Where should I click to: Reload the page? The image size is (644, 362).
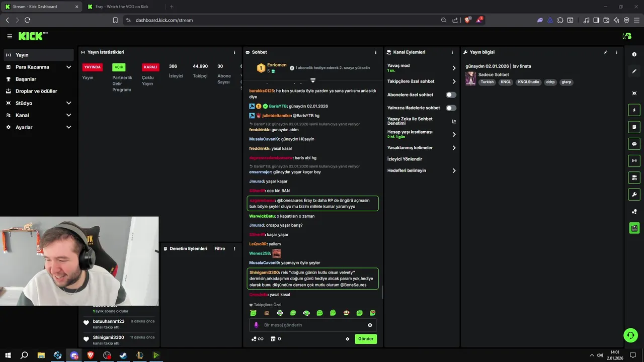click(27, 20)
